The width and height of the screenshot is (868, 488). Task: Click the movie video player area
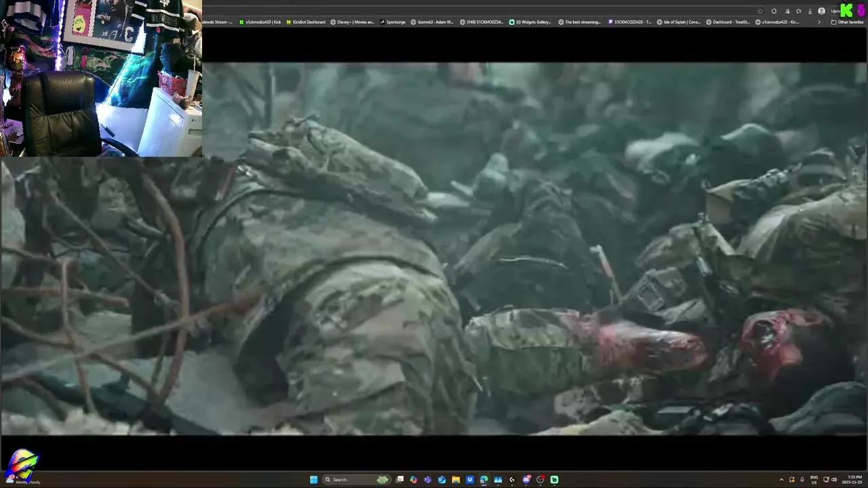434,249
